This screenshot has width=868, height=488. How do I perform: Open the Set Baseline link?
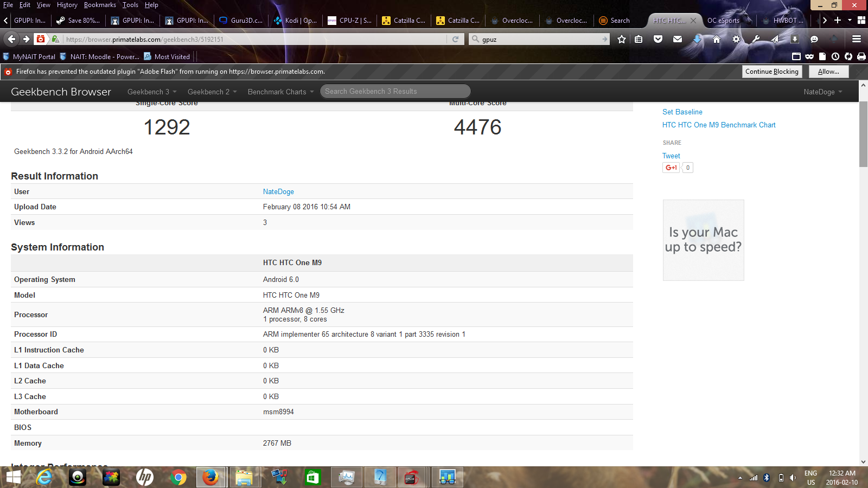click(x=682, y=112)
